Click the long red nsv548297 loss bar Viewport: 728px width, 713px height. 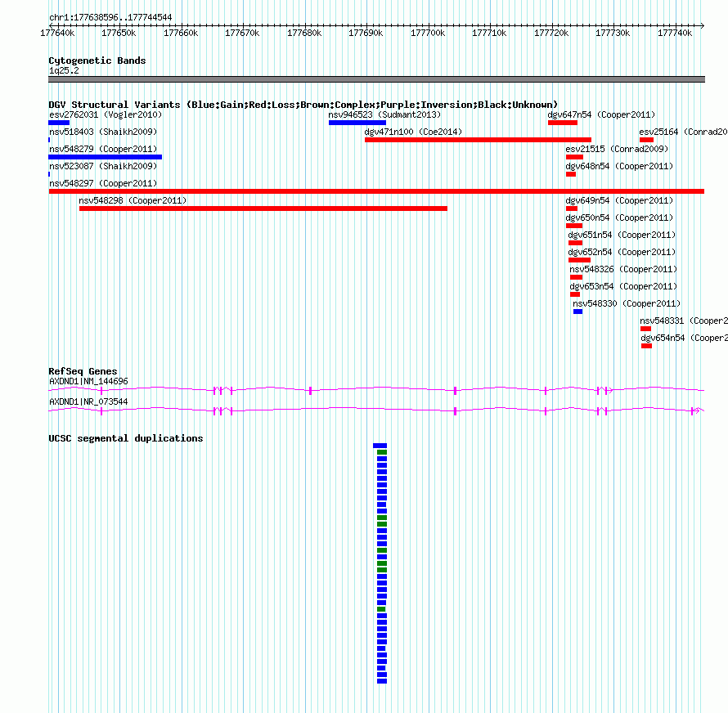pos(376,191)
